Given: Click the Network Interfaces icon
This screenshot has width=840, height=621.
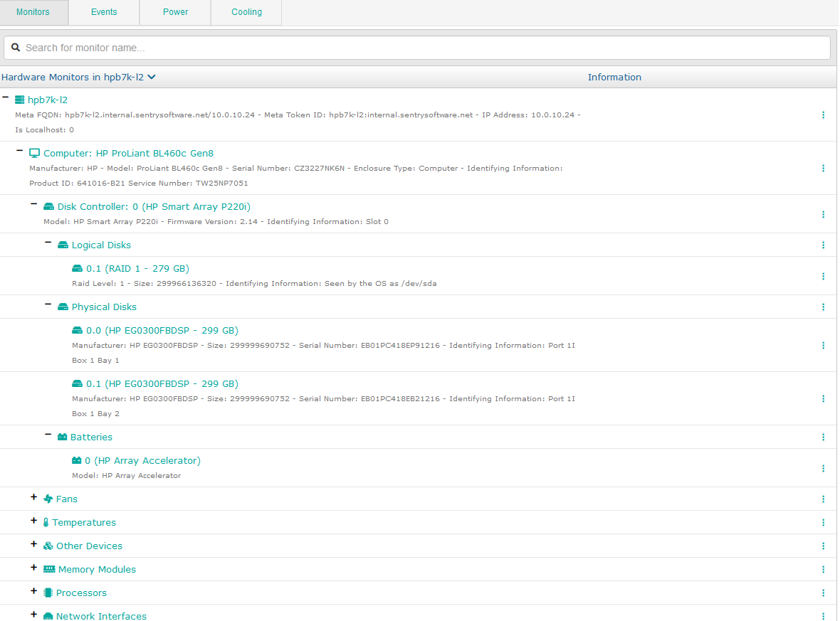Looking at the screenshot, I should (x=48, y=616).
